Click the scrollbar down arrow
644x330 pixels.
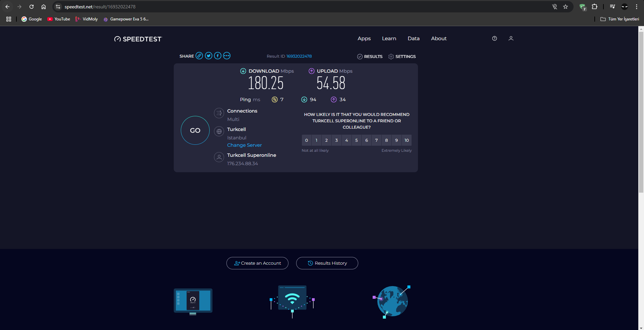pyautogui.click(x=641, y=328)
